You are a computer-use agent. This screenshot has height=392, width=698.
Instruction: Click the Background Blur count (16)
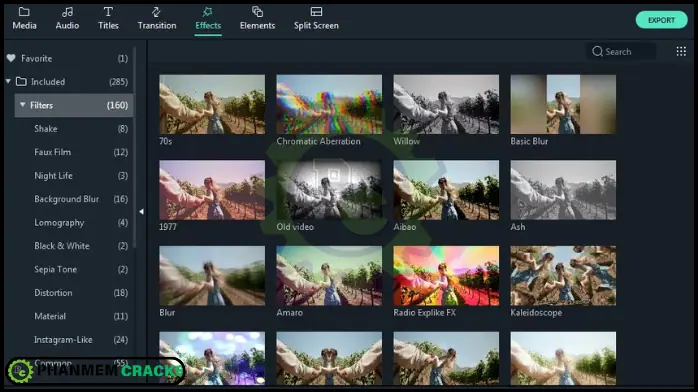121,199
